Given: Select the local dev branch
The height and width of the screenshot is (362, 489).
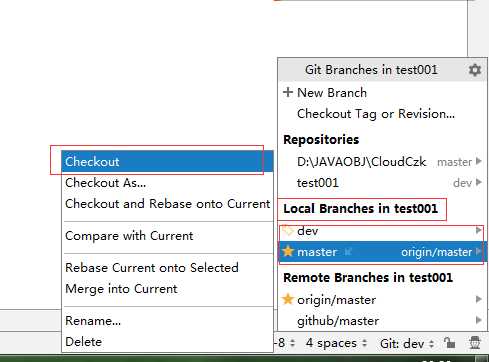Looking at the screenshot, I should pos(383,231).
